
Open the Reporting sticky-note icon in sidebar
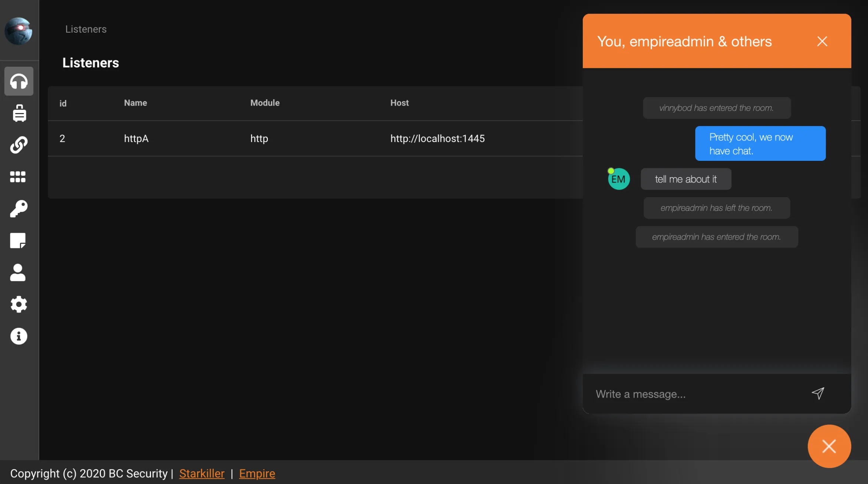(18, 241)
